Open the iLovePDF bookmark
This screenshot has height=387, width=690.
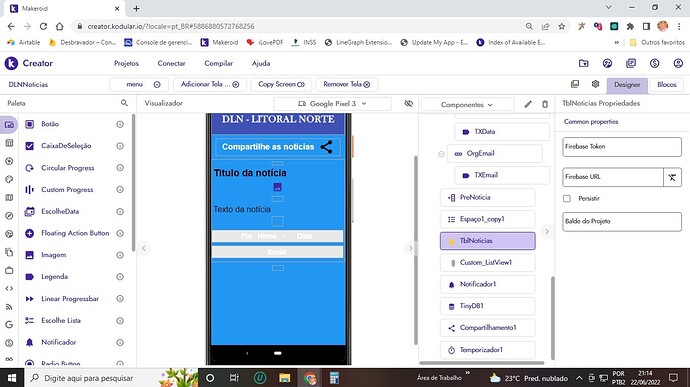coord(264,42)
